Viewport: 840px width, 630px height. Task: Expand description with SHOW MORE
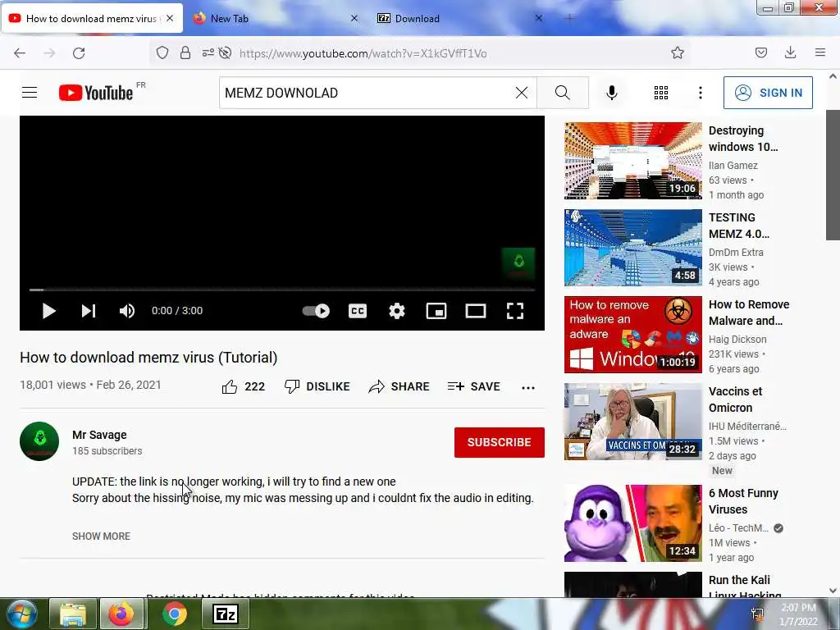101,536
